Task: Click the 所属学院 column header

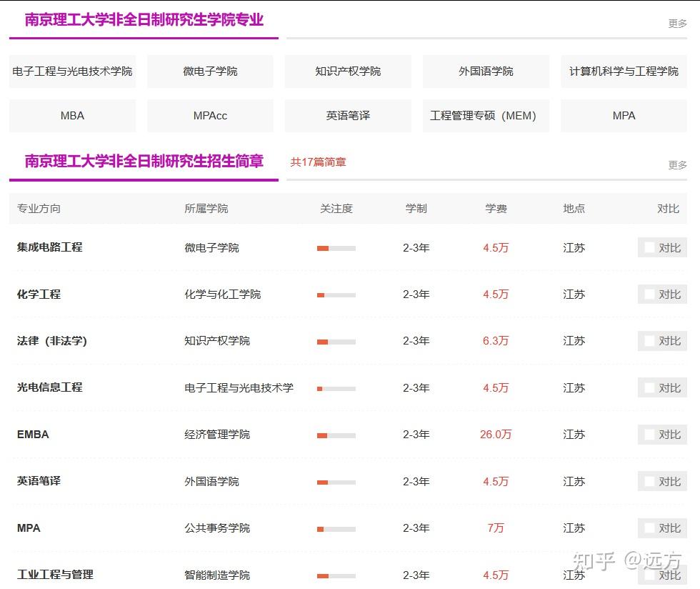Action: click(206, 209)
